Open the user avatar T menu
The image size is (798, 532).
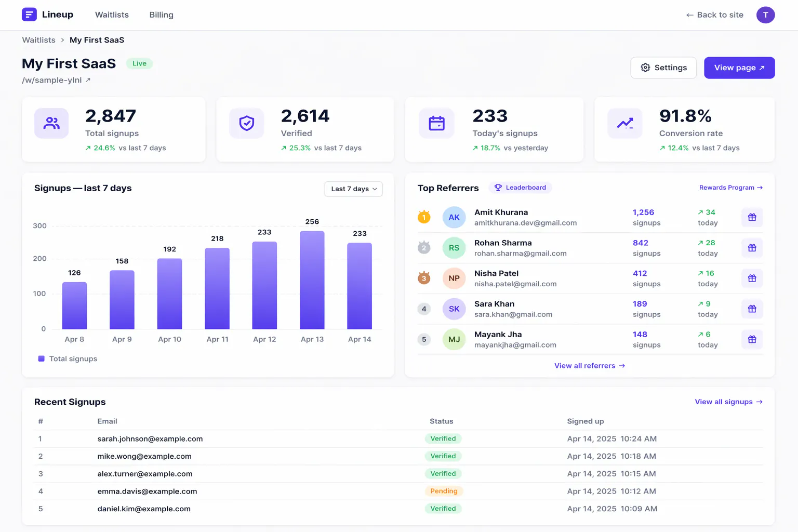click(765, 15)
